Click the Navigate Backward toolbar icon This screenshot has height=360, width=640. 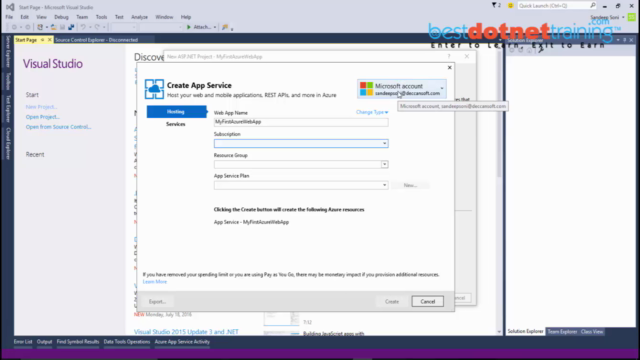[14, 27]
